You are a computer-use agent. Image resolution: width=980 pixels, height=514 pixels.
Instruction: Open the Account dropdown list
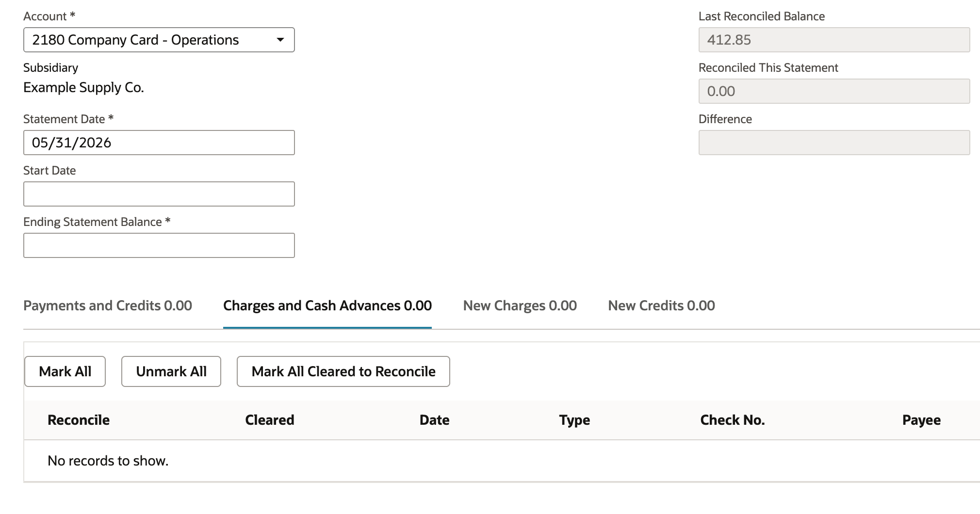pyautogui.click(x=159, y=40)
